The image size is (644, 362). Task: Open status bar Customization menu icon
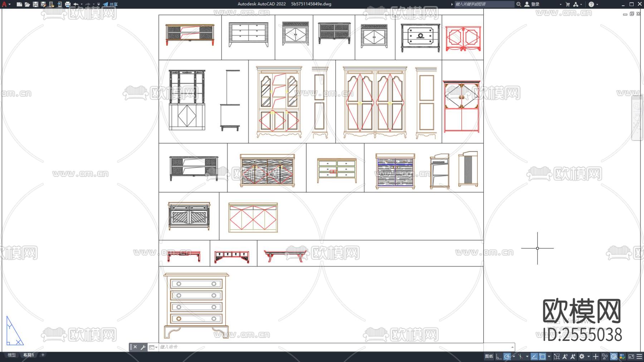click(639, 356)
